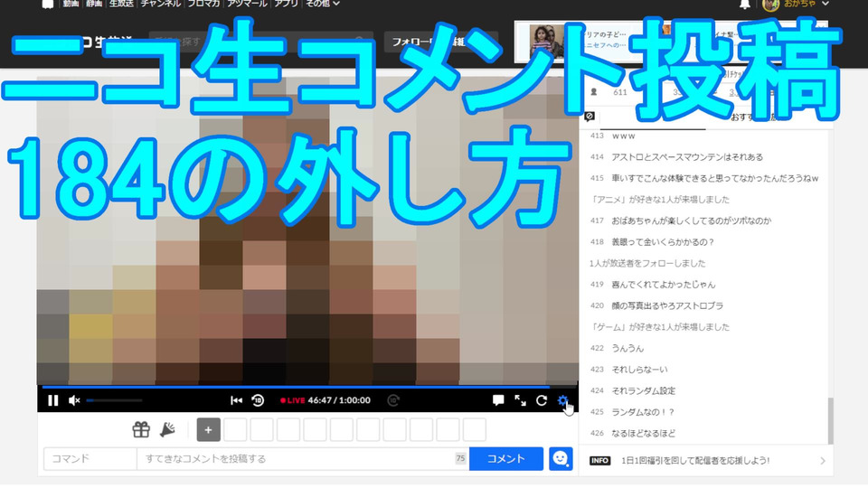Open the 生放送 menu item in top bar

tap(121, 4)
